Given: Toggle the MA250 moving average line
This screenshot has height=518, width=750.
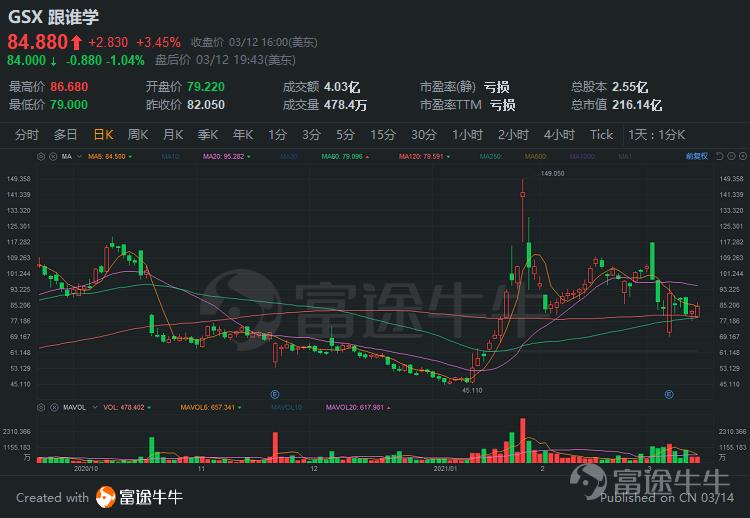Looking at the screenshot, I should (491, 156).
